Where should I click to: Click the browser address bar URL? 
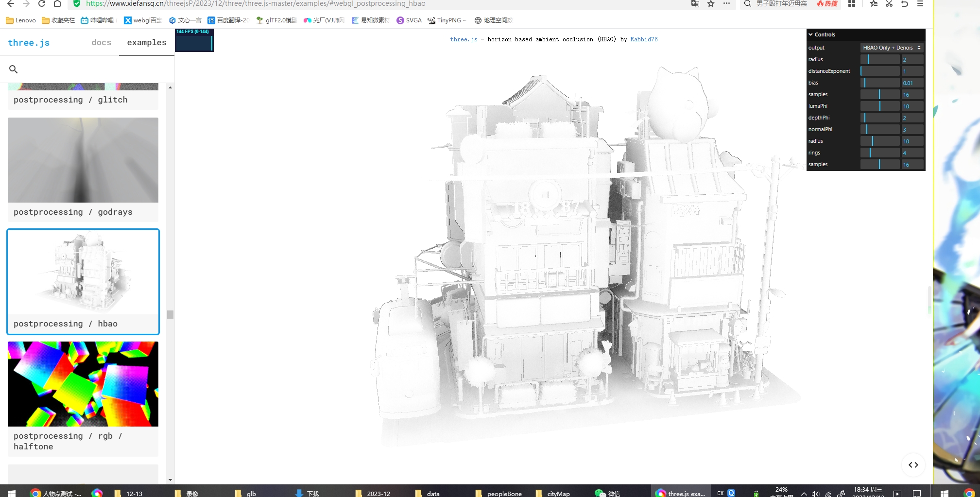point(256,4)
